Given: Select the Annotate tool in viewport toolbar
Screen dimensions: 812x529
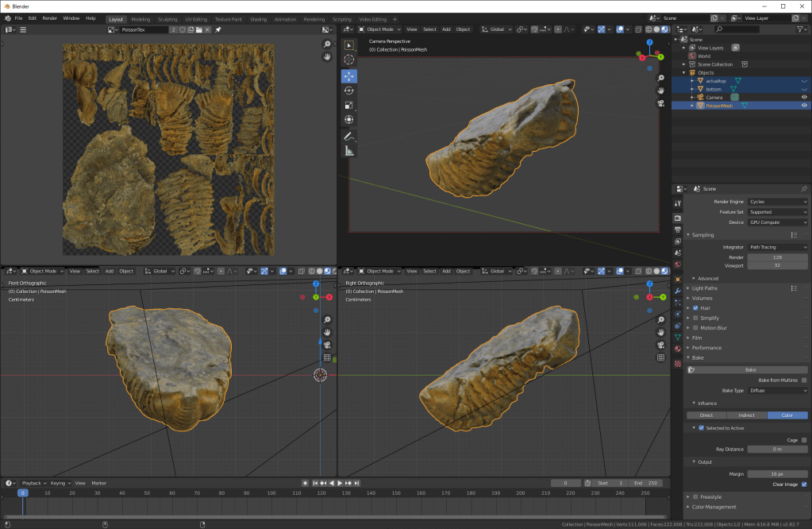Looking at the screenshot, I should click(x=349, y=136).
